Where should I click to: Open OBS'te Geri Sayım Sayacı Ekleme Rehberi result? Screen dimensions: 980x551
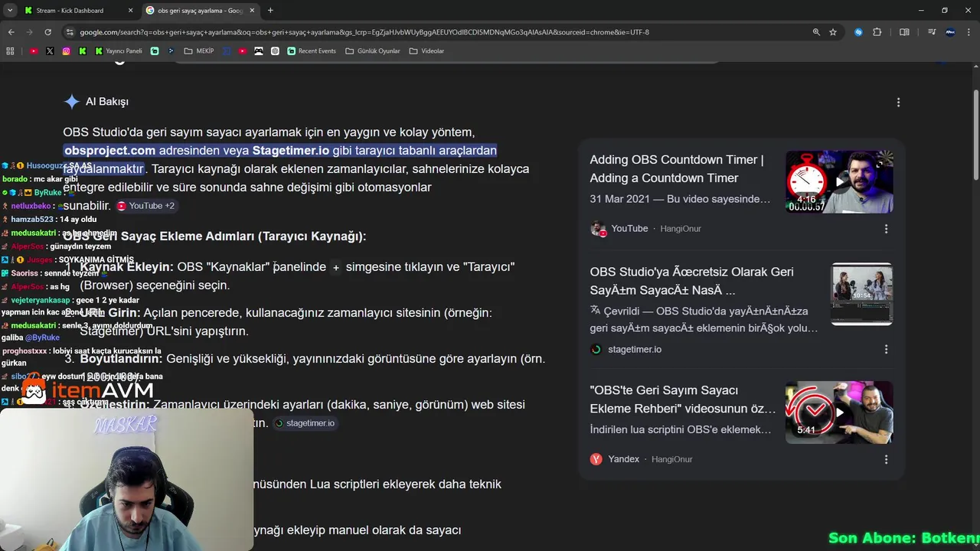682,399
